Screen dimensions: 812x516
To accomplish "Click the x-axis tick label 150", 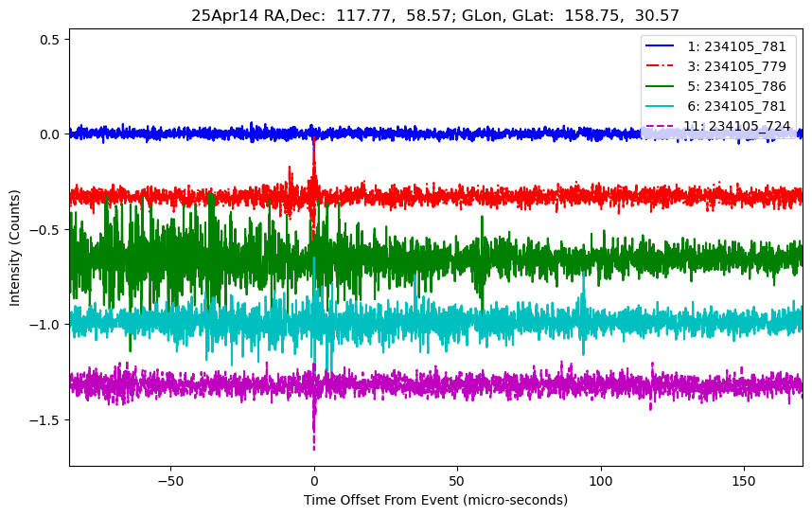I will click(744, 481).
